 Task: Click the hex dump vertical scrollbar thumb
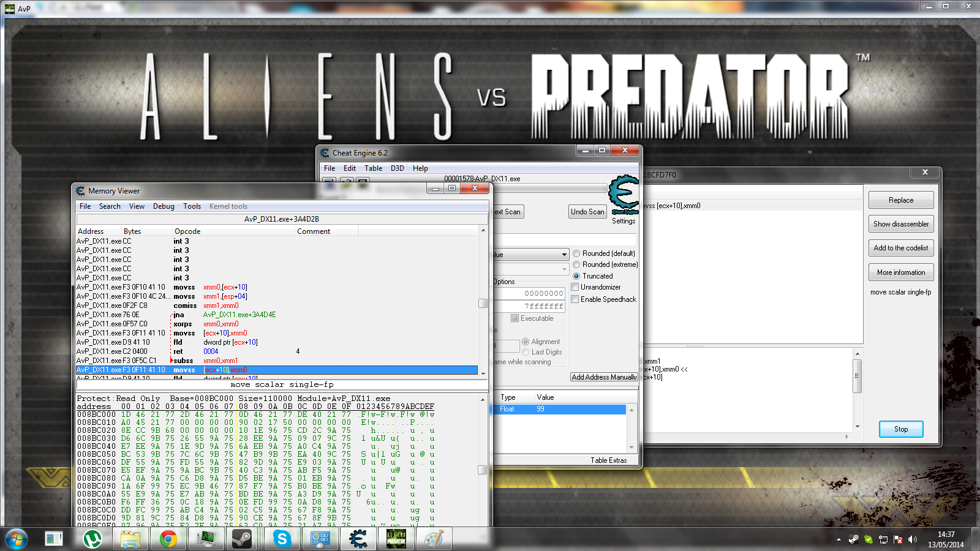(x=483, y=470)
